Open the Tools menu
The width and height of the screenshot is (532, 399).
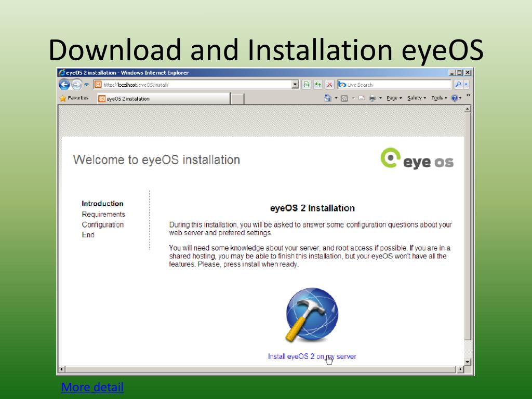coord(439,98)
